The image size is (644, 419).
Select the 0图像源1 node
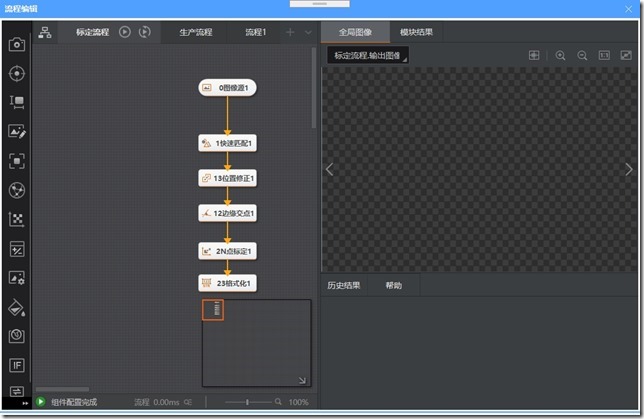pos(228,87)
